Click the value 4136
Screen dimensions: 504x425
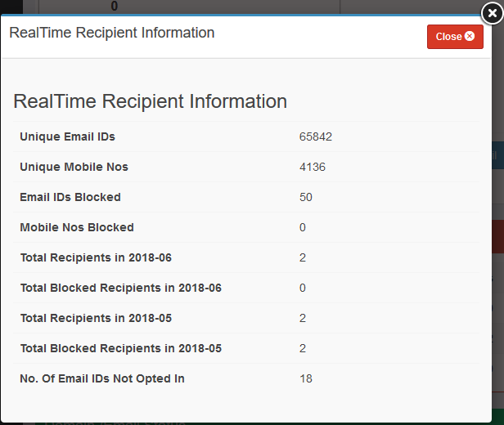point(313,167)
